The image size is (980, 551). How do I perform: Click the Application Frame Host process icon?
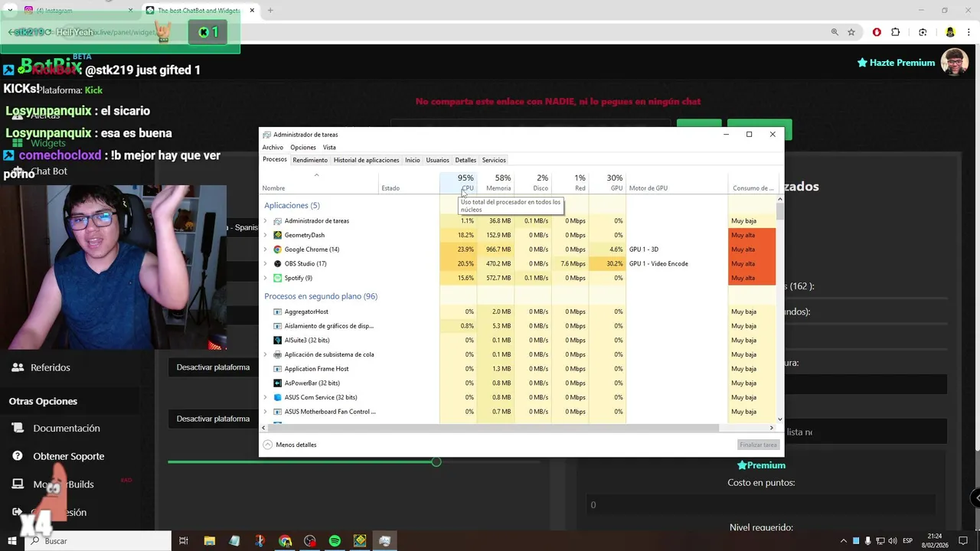pyautogui.click(x=277, y=369)
